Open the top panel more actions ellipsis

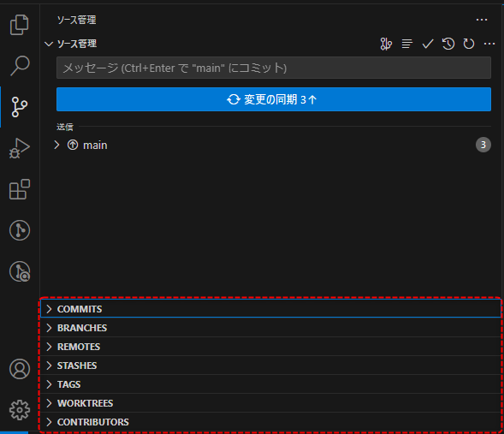(482, 20)
